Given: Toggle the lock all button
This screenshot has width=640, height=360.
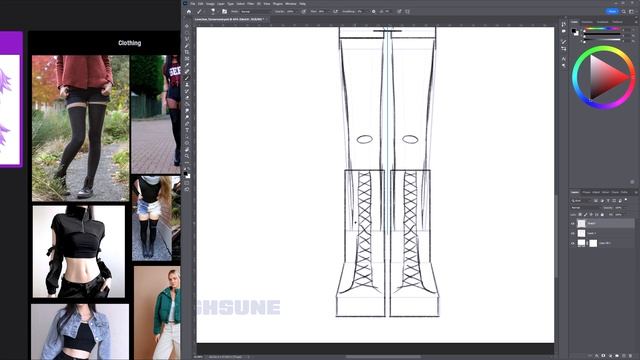Looking at the screenshot, I should [602, 214].
